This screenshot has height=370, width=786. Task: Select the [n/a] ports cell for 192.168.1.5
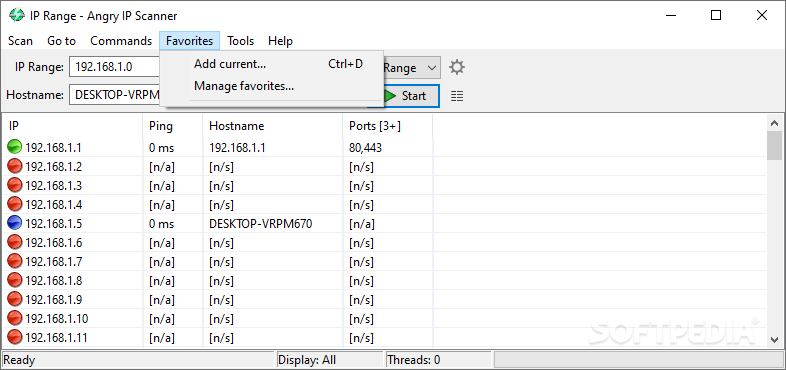tap(362, 224)
